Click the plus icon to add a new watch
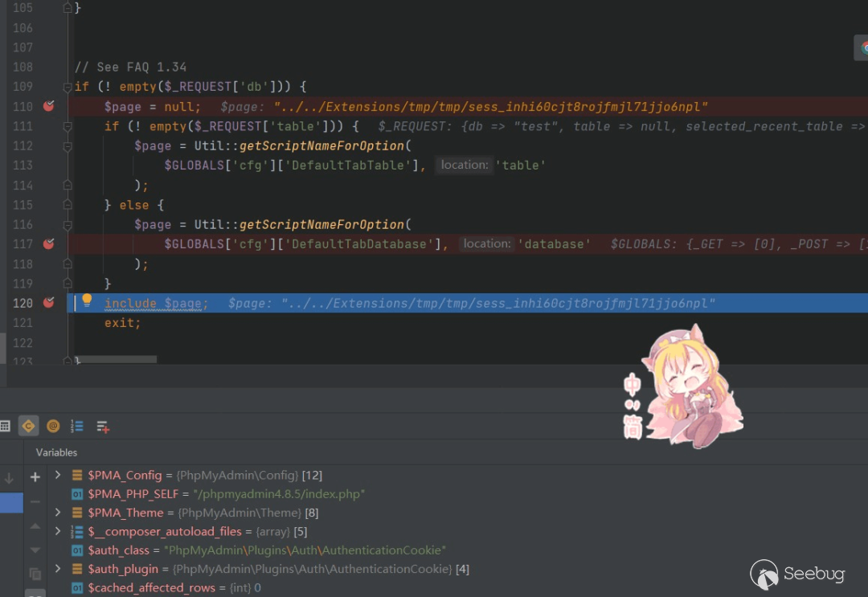Viewport: 868px width, 597px height. (35, 477)
